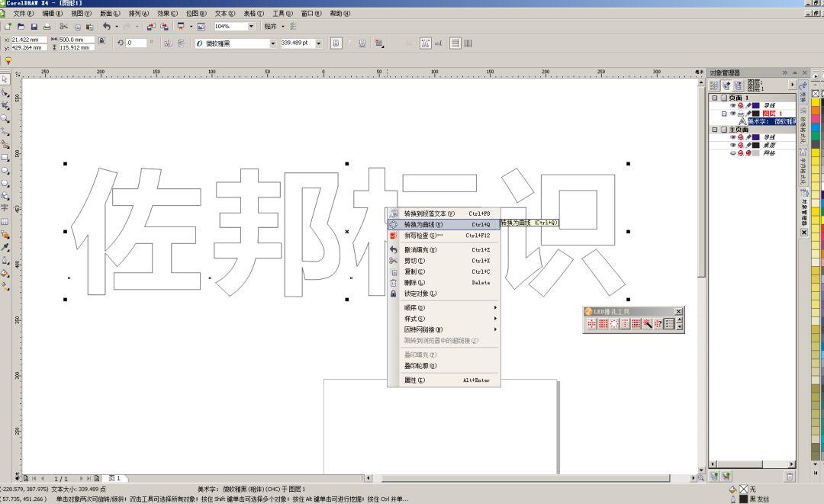Select the Zoom tool in the toolbox
Screen dimensions: 824x504
5,119
